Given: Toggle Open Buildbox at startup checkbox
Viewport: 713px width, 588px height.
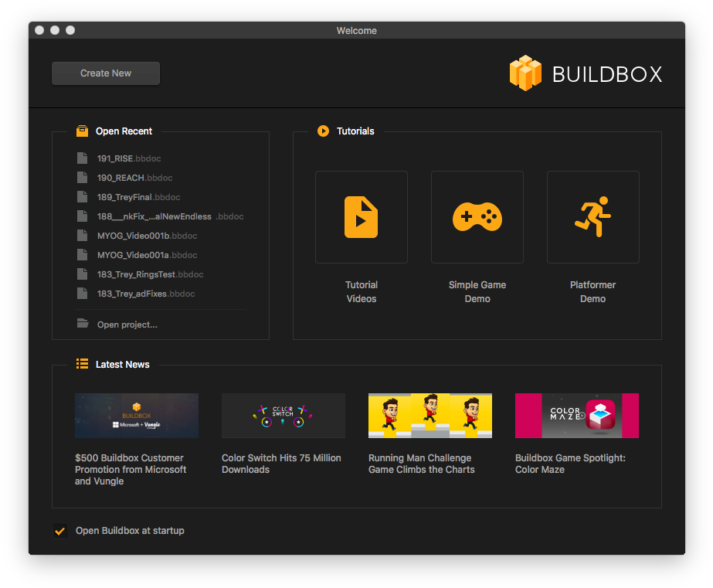Looking at the screenshot, I should click(x=59, y=531).
